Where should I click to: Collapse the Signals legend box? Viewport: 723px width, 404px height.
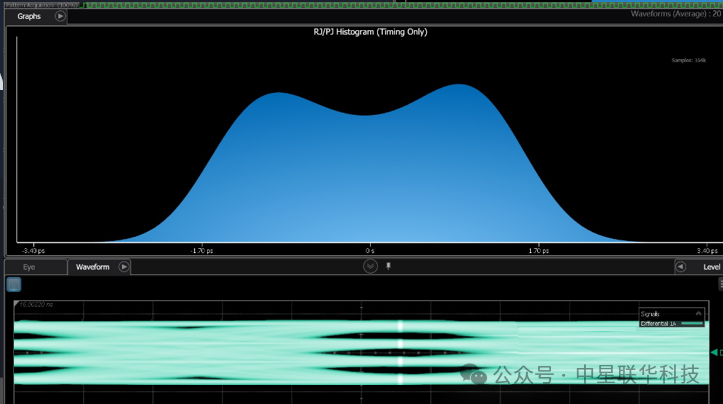tap(698, 314)
